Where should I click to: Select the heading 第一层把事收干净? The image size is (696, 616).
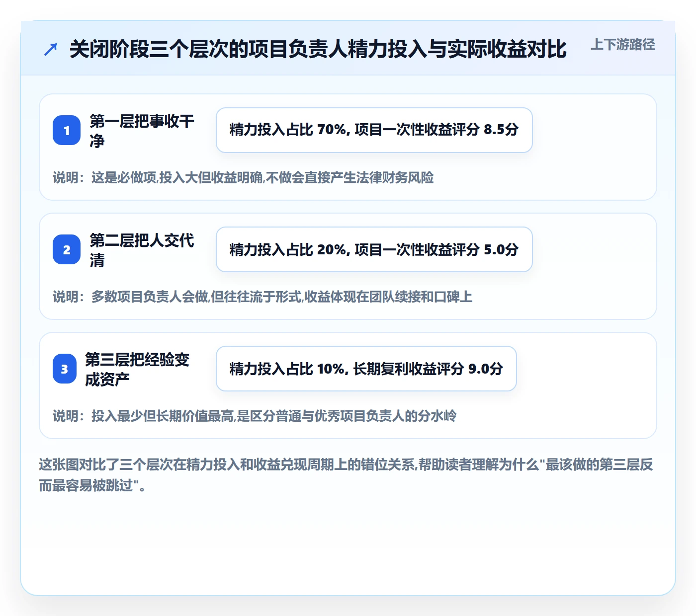142,131
